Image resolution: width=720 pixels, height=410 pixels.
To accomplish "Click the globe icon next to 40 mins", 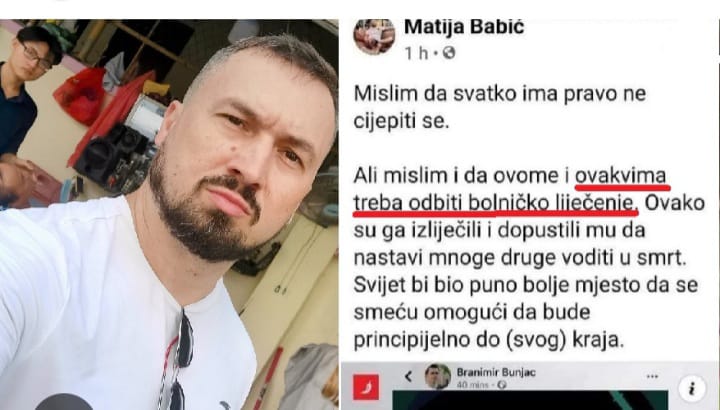I will (502, 385).
